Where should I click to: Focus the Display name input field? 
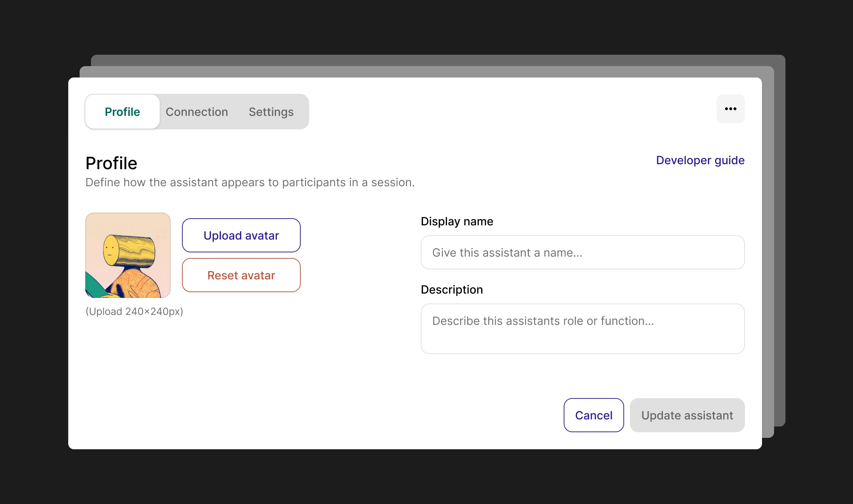(x=583, y=252)
